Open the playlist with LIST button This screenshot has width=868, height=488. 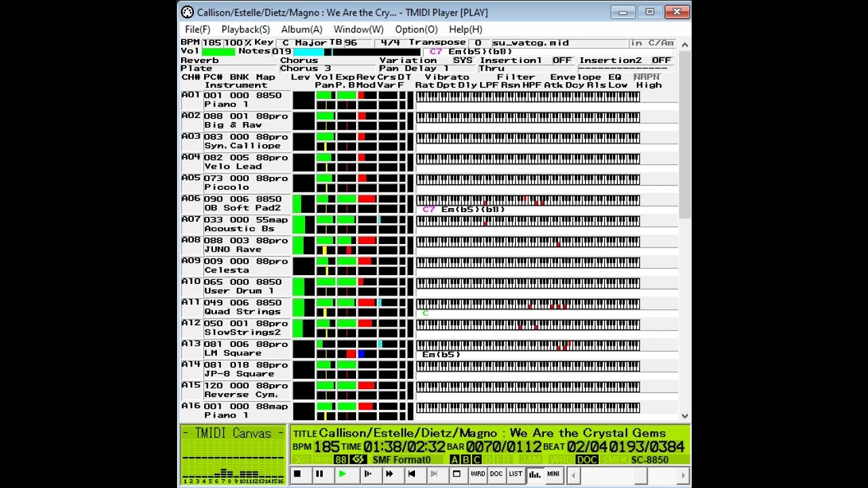coord(515,474)
